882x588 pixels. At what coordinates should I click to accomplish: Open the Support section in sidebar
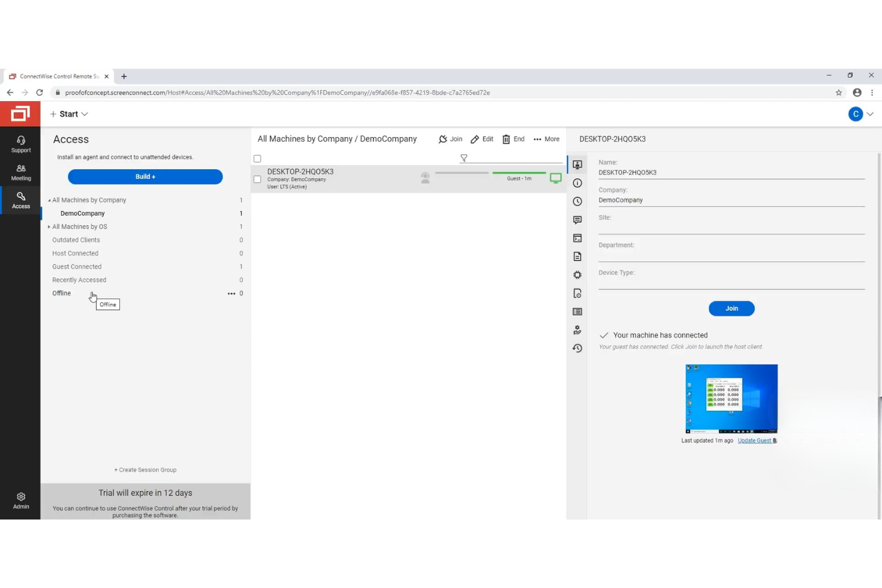point(21,144)
